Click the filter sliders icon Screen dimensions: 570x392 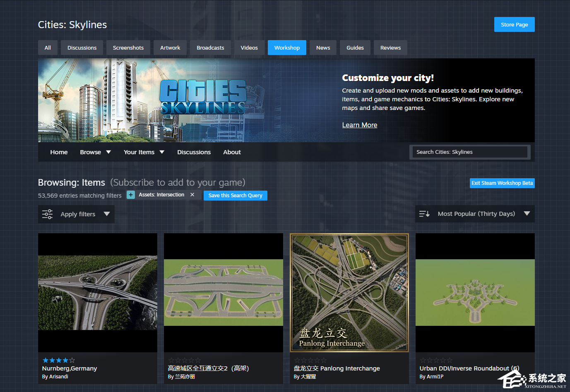pyautogui.click(x=48, y=214)
